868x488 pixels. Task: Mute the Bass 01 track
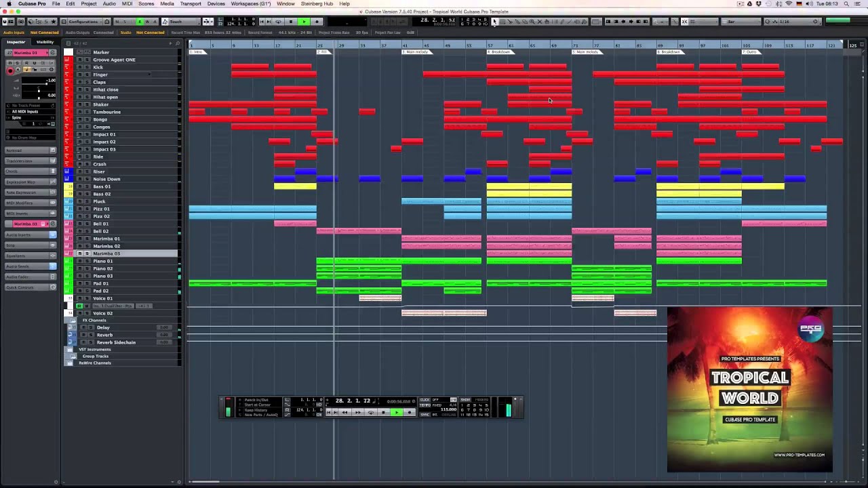tap(80, 186)
